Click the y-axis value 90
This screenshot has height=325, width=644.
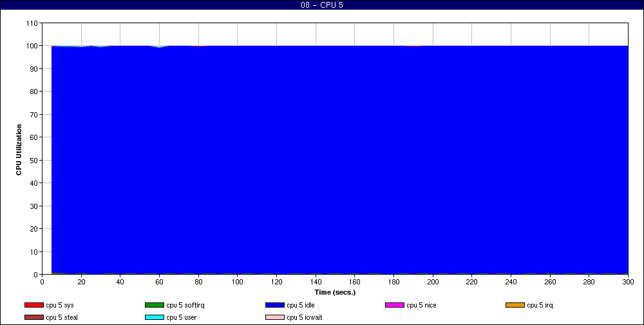coord(33,69)
